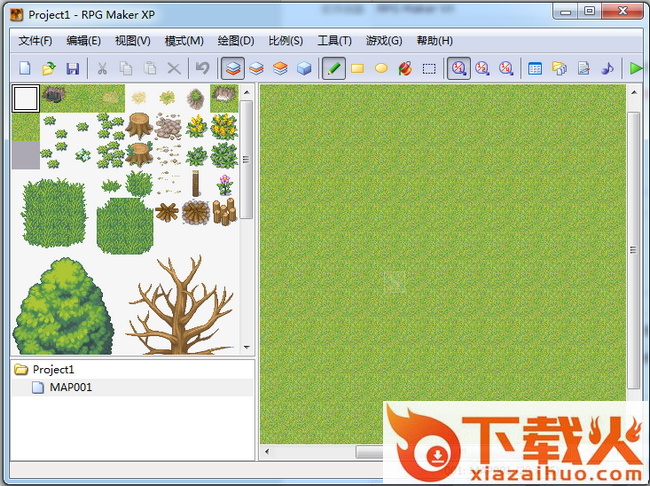Pick the campfire with stones tile

pyautogui.click(x=196, y=212)
